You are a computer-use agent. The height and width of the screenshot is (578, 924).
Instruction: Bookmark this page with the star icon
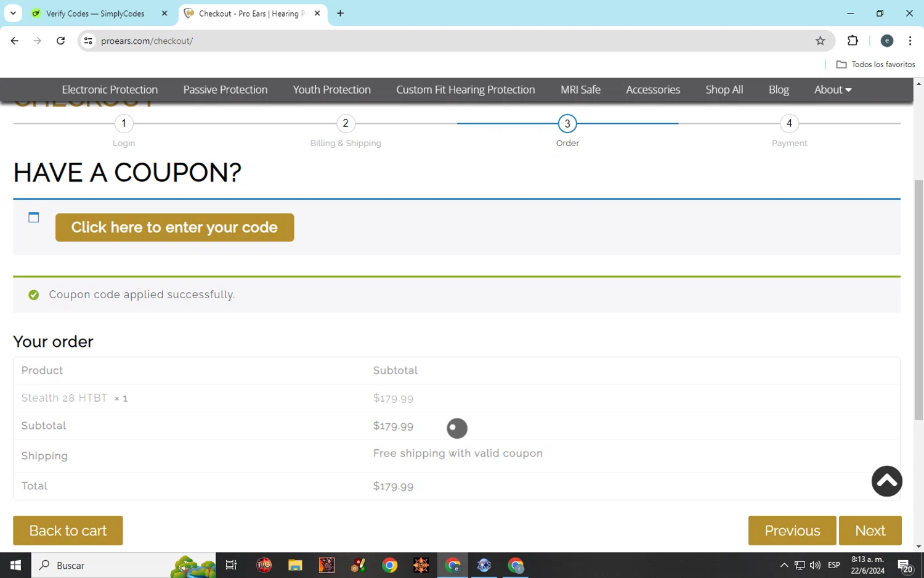[x=820, y=41]
